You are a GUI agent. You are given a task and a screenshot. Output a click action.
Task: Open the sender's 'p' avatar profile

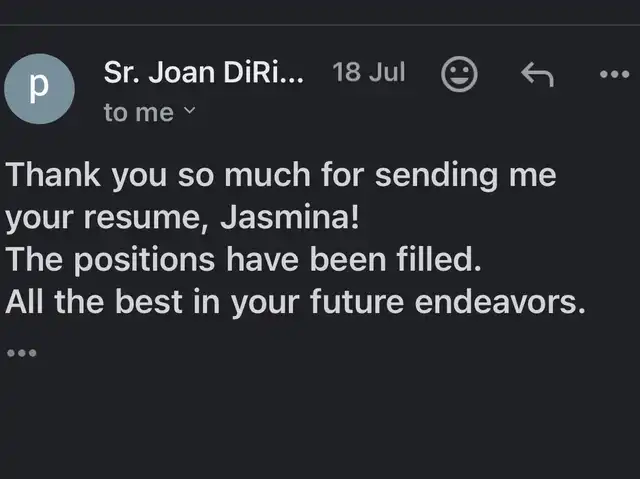pyautogui.click(x=39, y=88)
